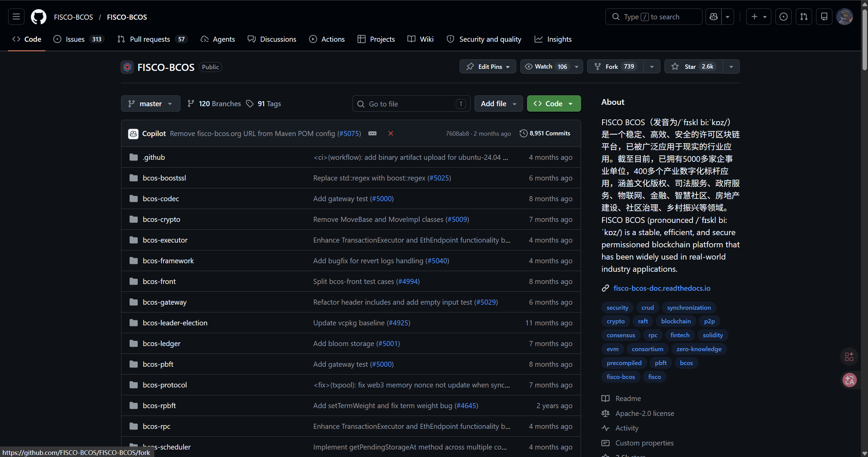Open notifications inbox icon
This screenshot has height=457, width=868.
pos(824,17)
